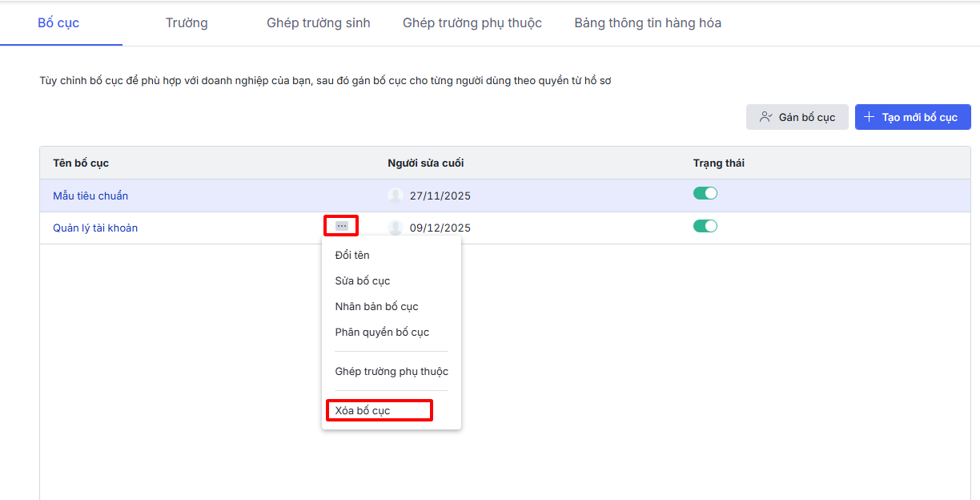Screen dimensions: 980x500
Task: Select Nhân bản bố cục option
Action: 376,306
